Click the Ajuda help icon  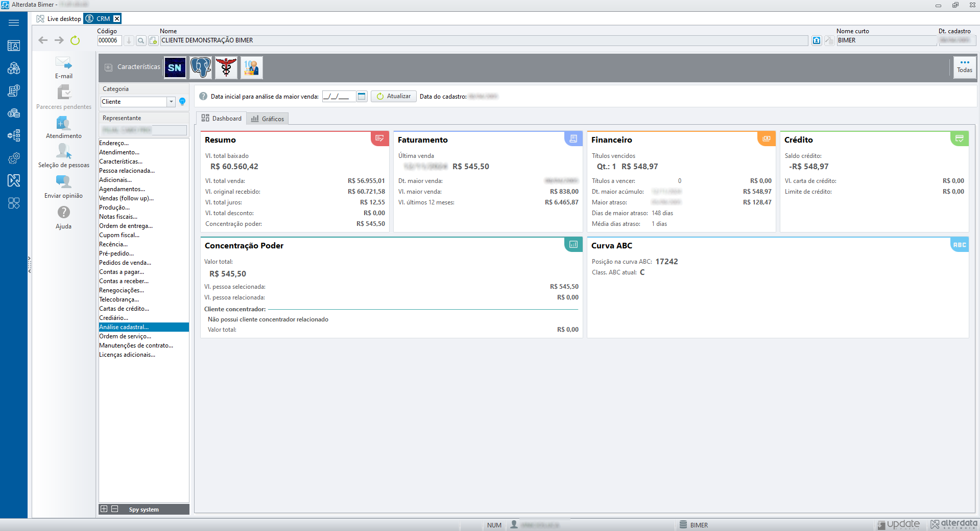[63, 213]
